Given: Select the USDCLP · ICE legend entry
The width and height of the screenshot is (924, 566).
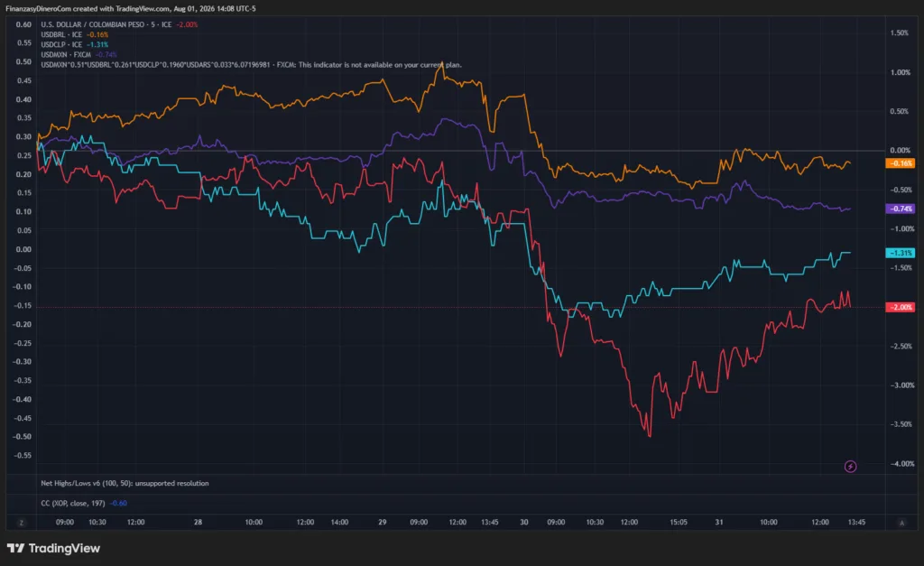Looking at the screenshot, I should tap(74, 45).
